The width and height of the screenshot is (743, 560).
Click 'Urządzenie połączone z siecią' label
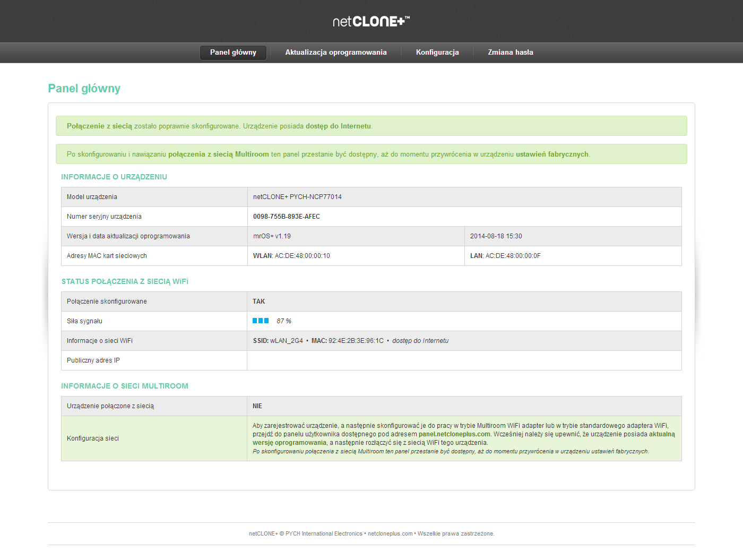(x=110, y=406)
